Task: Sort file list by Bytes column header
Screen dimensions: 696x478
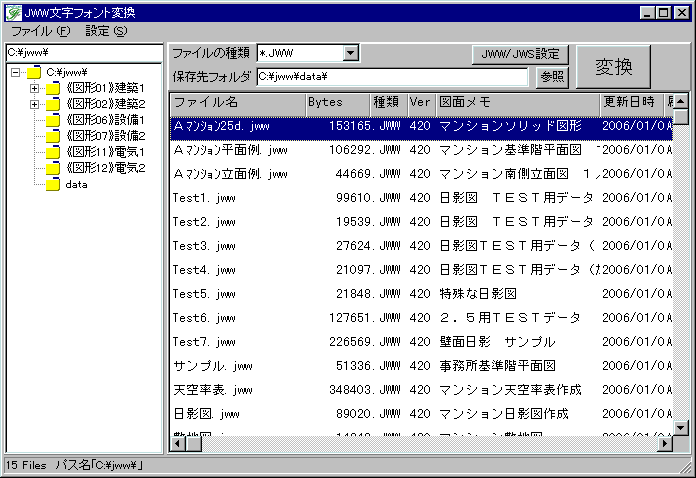Action: pyautogui.click(x=336, y=102)
